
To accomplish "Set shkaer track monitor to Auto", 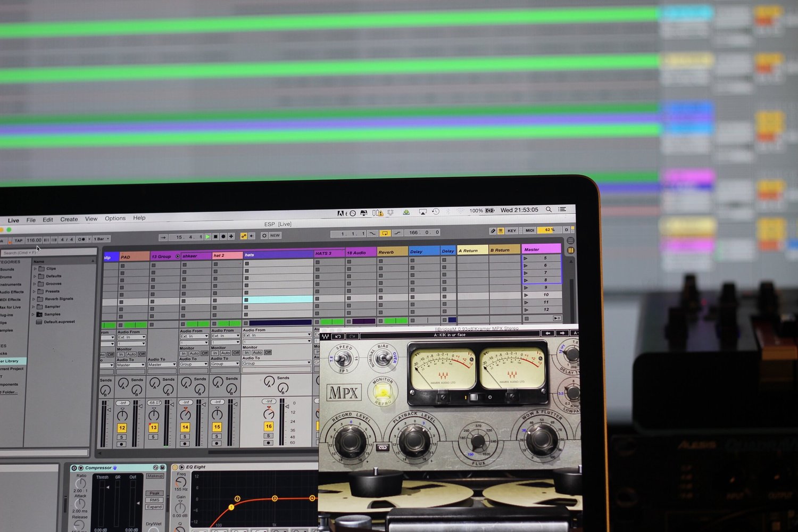I will point(194,353).
